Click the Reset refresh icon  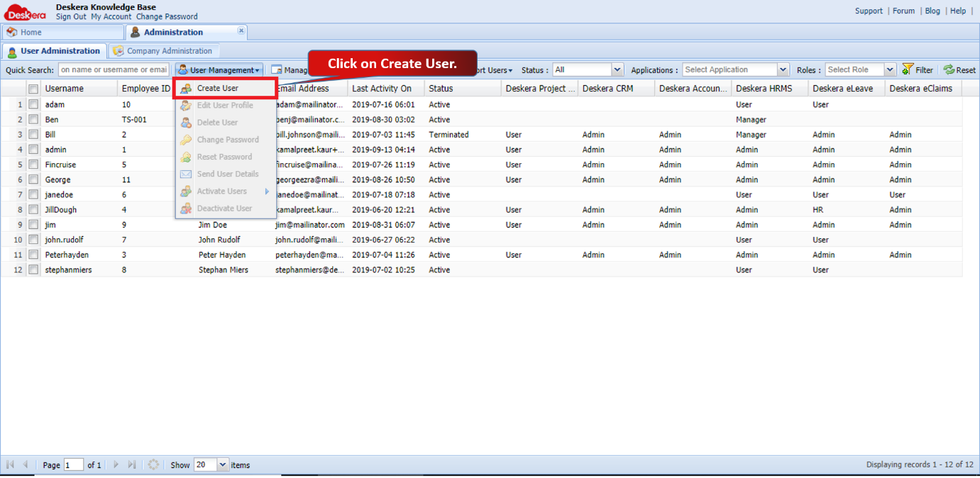point(949,70)
